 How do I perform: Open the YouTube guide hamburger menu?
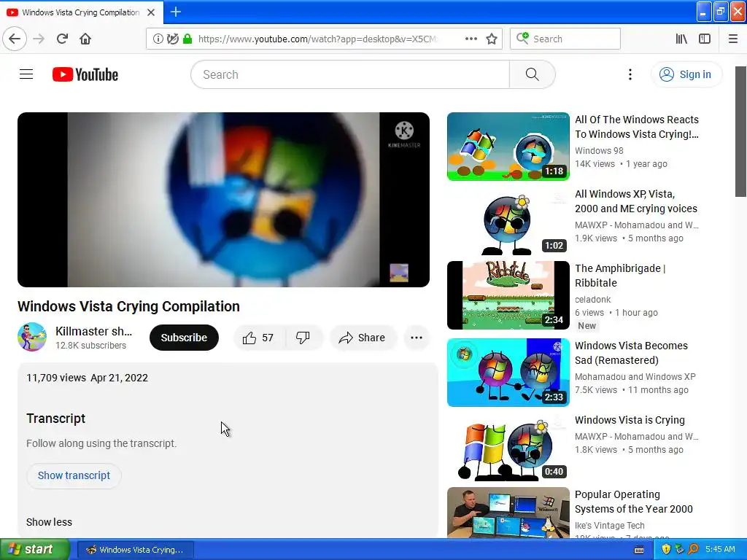(26, 74)
